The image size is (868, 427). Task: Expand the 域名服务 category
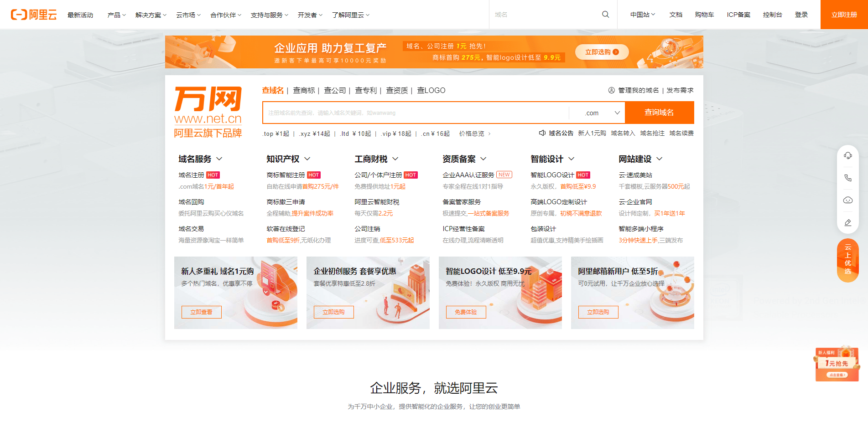click(x=200, y=159)
